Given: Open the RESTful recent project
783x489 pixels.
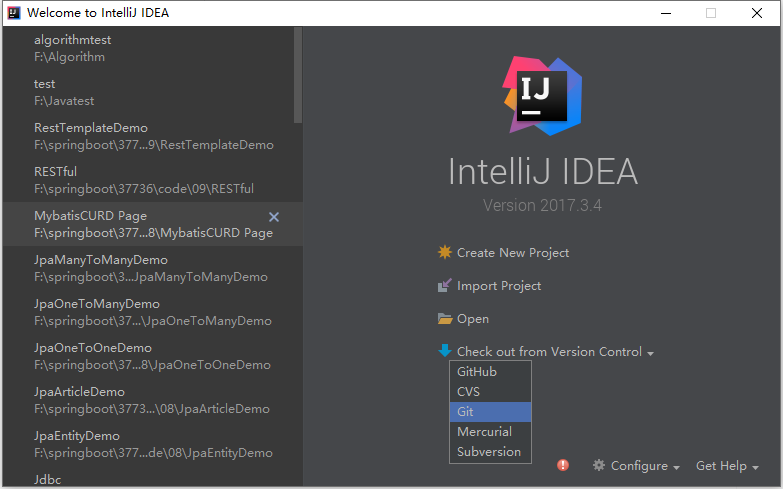Looking at the screenshot, I should point(152,180).
